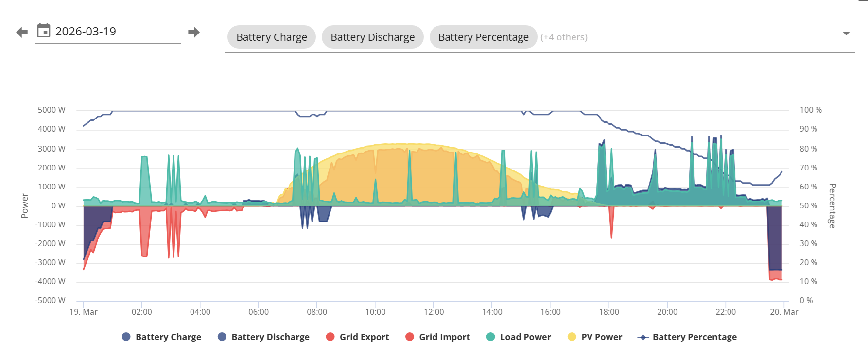The height and width of the screenshot is (358, 868).
Task: Click the "20. Mar" x-axis label
Action: pos(784,312)
